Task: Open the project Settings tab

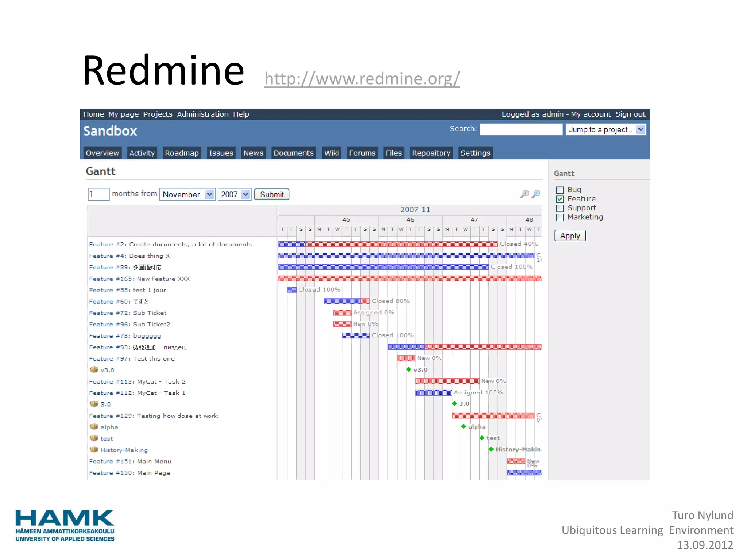Action: pyautogui.click(x=475, y=153)
